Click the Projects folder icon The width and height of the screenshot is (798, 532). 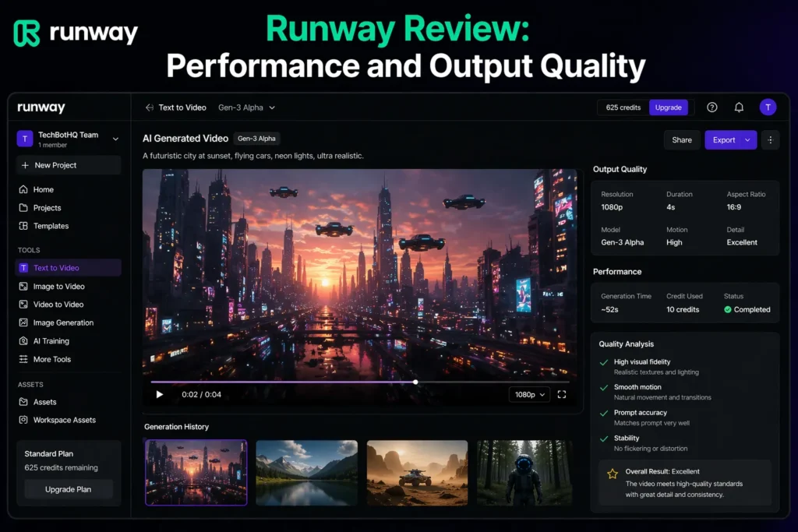coord(23,207)
